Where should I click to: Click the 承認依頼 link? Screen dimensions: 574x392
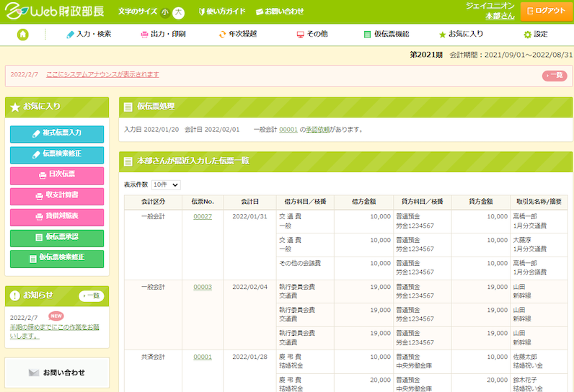point(317,130)
